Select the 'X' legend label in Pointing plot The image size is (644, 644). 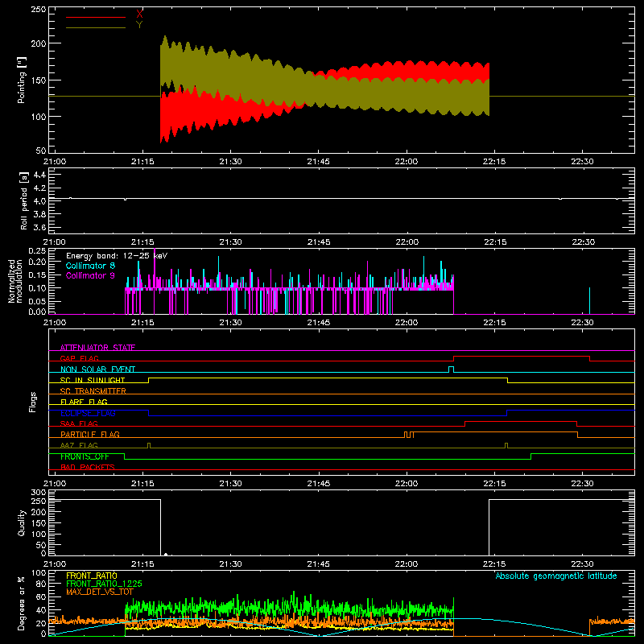click(x=139, y=14)
